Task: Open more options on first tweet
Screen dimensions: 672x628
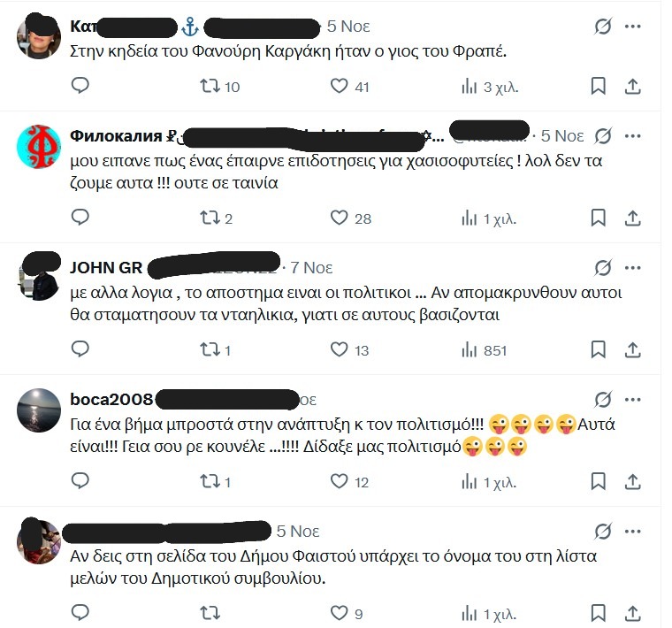Action: [632, 27]
